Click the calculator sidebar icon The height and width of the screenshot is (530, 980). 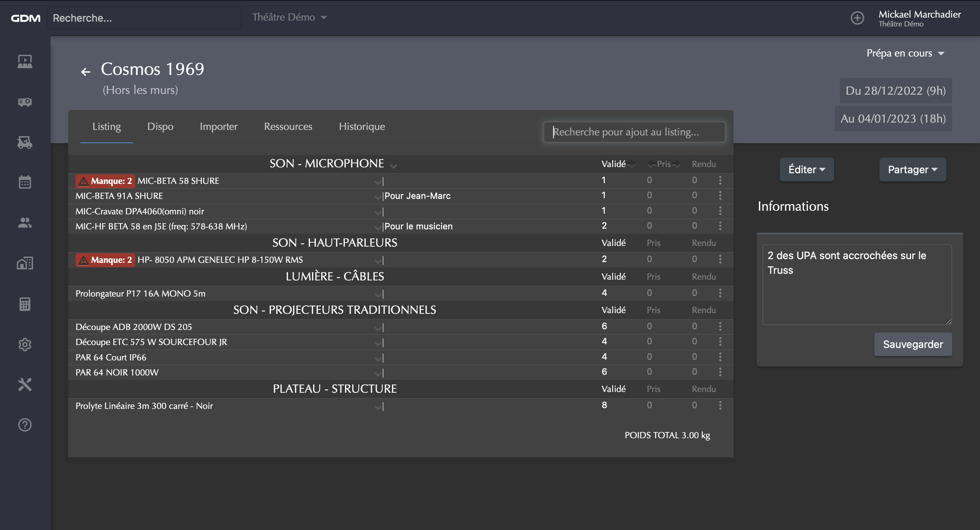(x=25, y=304)
